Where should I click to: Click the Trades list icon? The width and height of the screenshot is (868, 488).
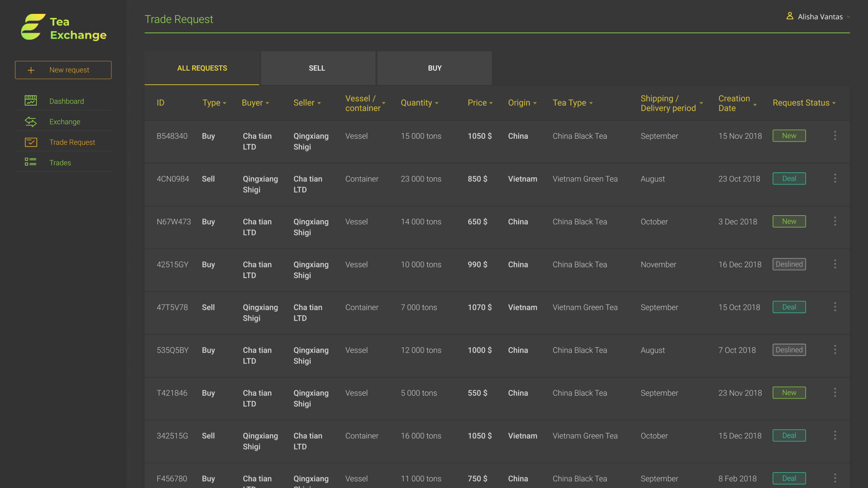(30, 162)
